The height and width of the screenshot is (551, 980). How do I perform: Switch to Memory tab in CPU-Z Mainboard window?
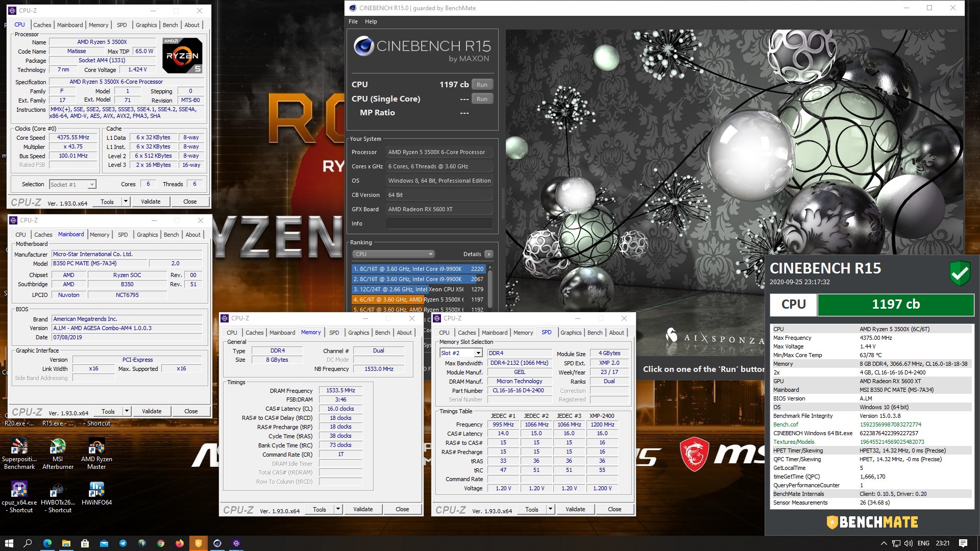100,235
